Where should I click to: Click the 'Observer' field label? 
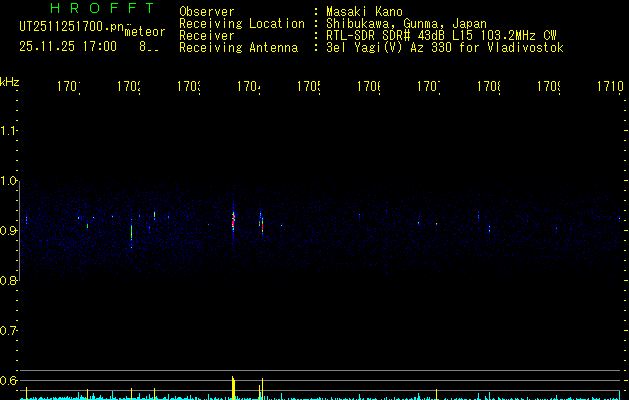[x=207, y=11]
